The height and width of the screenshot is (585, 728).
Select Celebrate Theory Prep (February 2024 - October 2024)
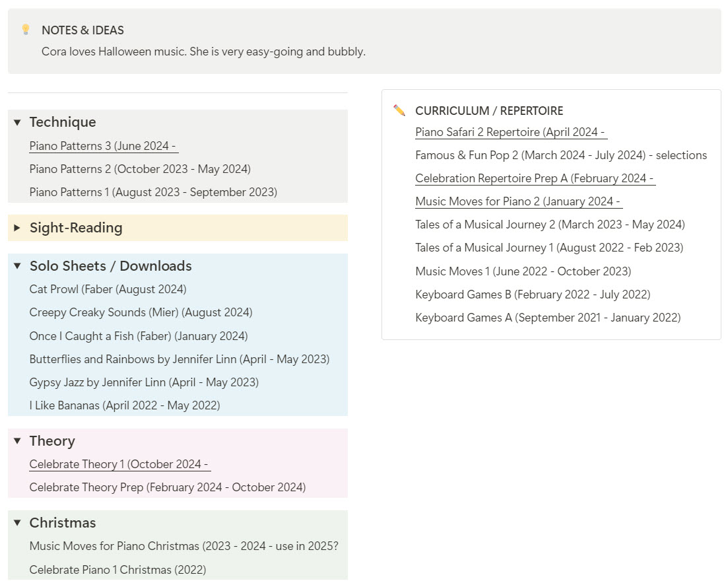168,487
